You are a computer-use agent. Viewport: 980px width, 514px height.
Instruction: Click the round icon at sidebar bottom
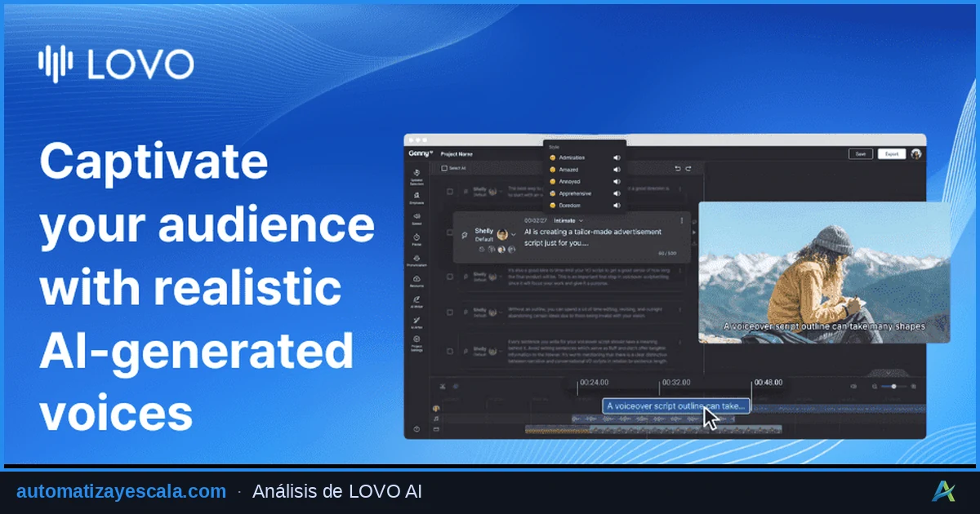(x=417, y=429)
